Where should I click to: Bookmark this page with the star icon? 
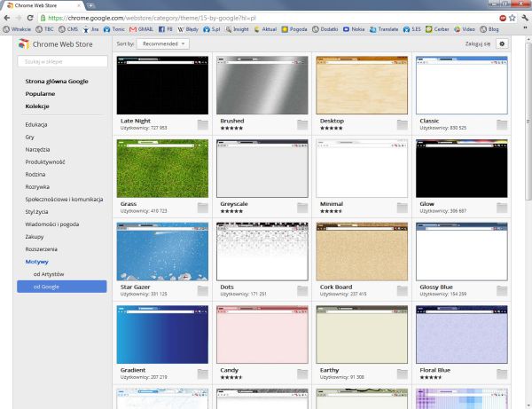(x=512, y=17)
